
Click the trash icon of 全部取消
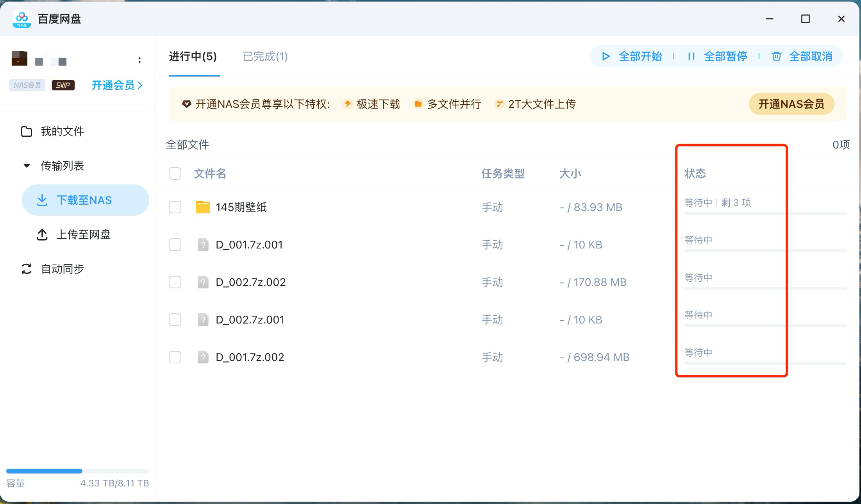pos(777,56)
